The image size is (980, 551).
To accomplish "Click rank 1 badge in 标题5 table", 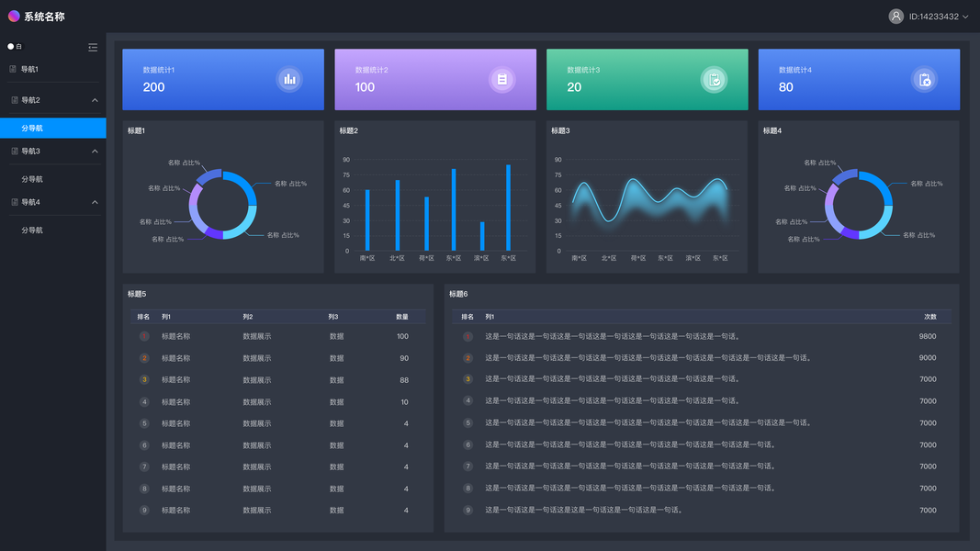I will pos(144,336).
